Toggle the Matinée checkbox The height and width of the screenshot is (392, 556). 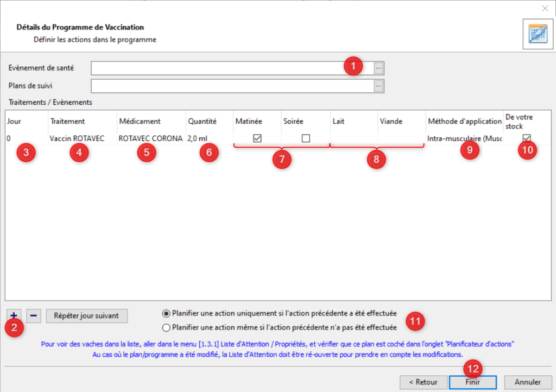[x=257, y=138]
